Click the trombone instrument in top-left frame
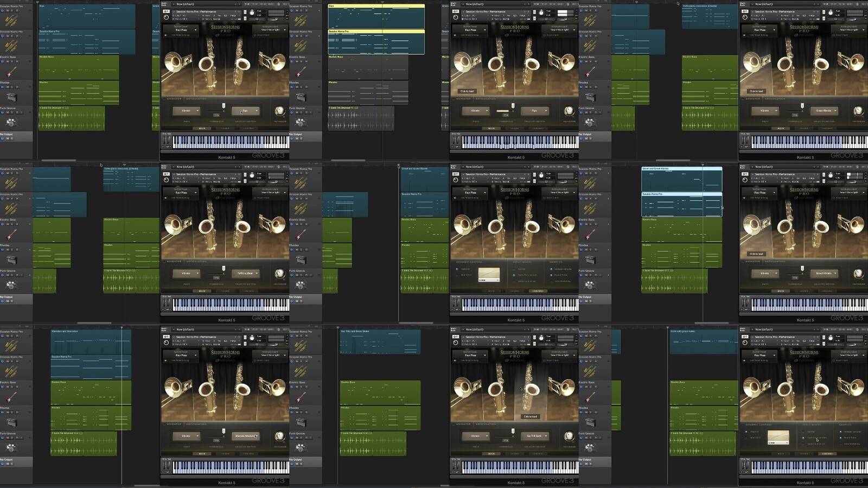This screenshot has height=488, width=868. point(177,64)
